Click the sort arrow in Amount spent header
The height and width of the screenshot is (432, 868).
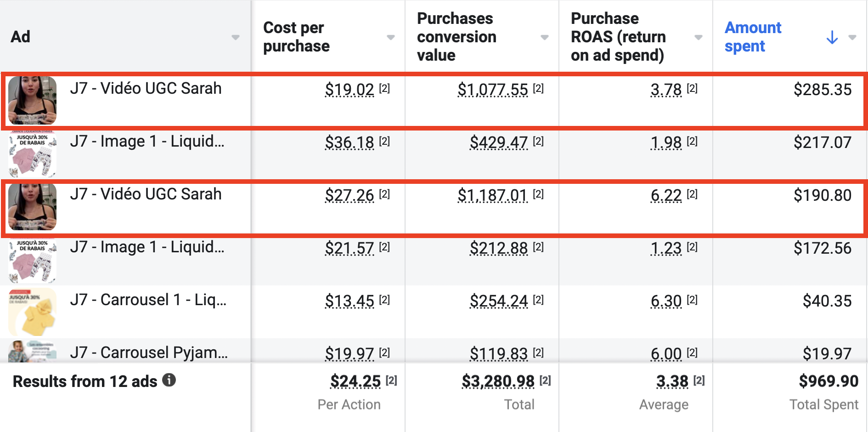point(832,37)
